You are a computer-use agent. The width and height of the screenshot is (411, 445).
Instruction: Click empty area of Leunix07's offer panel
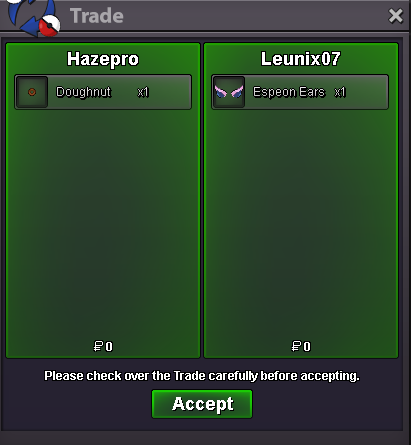[301, 220]
